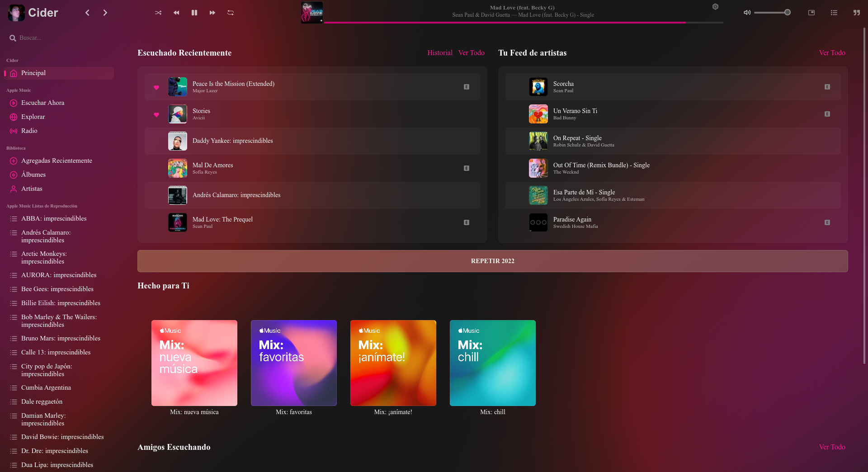This screenshot has height=472, width=868.
Task: Open Dr. Dre: imprescindibles playlist
Action: (x=59, y=451)
